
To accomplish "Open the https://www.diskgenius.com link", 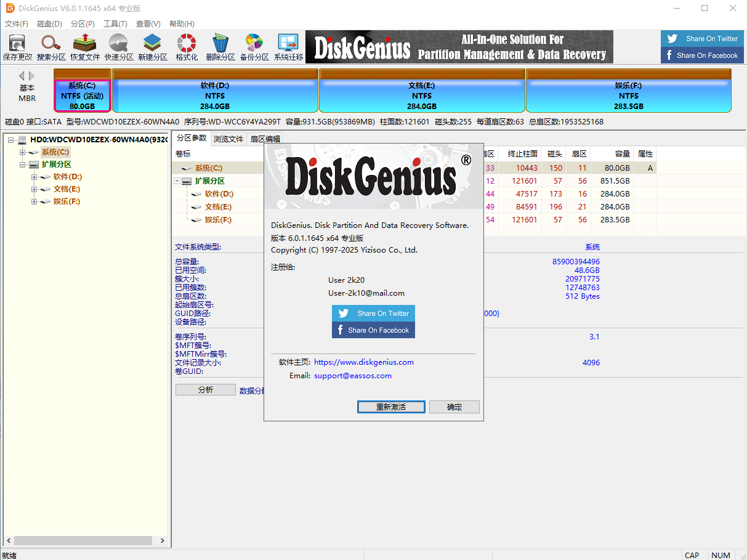I will pos(364,362).
